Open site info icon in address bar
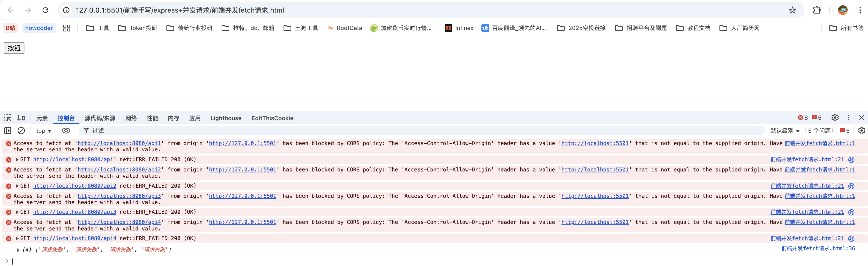 coord(67,10)
